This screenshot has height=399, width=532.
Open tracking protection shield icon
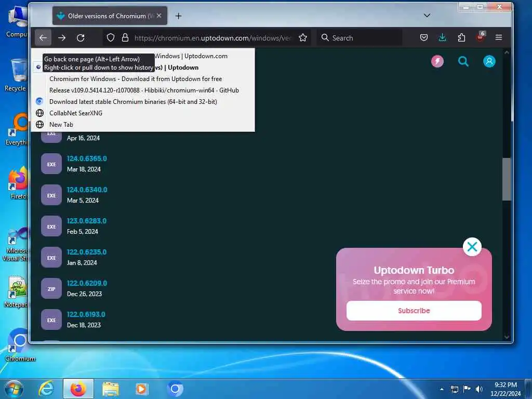point(111,37)
